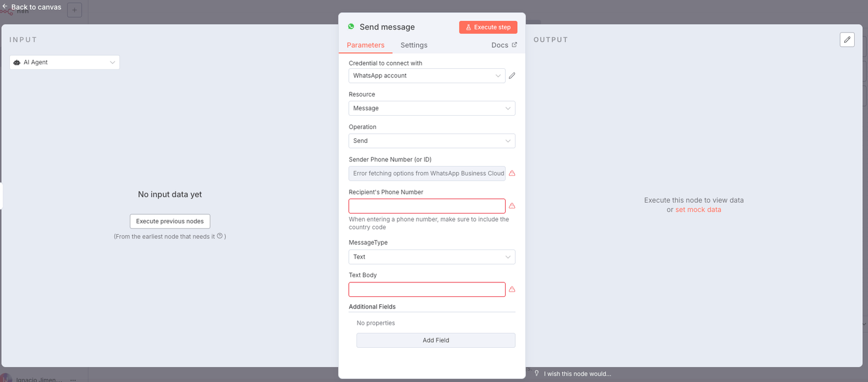868x382 pixels.
Task: Click the warning icon beside Text Body
Action: point(512,289)
